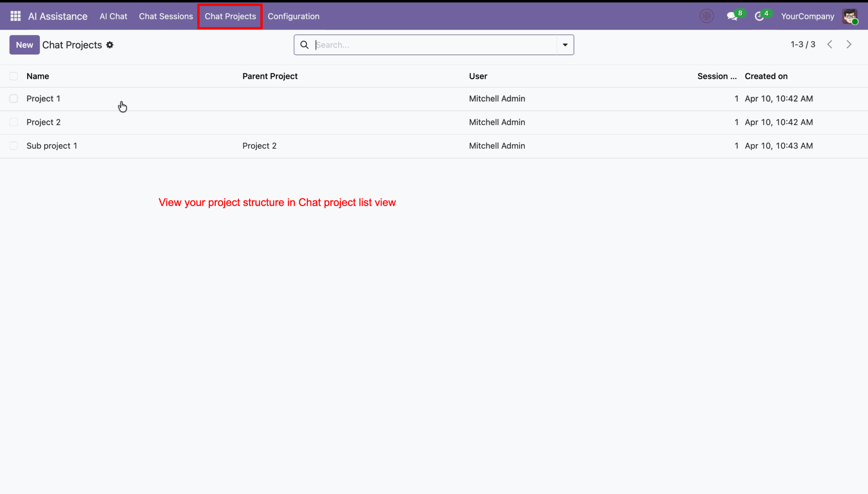Open the Configuration menu
868x494 pixels.
(x=293, y=16)
